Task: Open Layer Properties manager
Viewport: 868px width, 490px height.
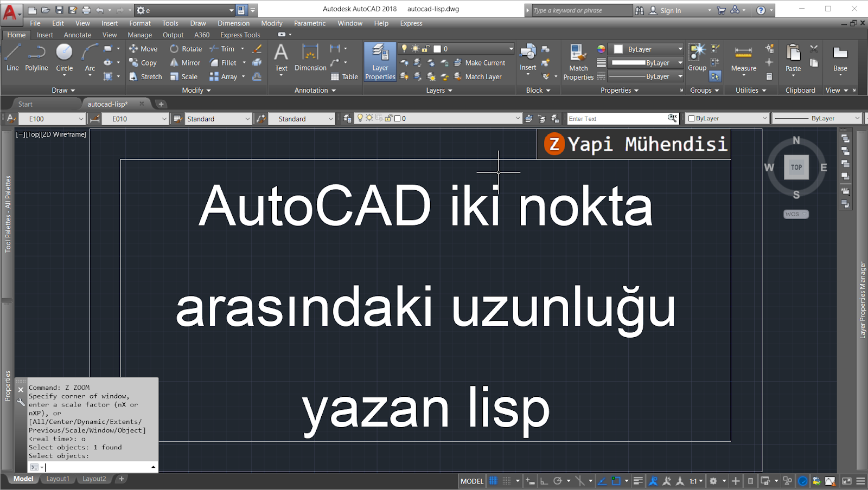Action: (x=380, y=62)
